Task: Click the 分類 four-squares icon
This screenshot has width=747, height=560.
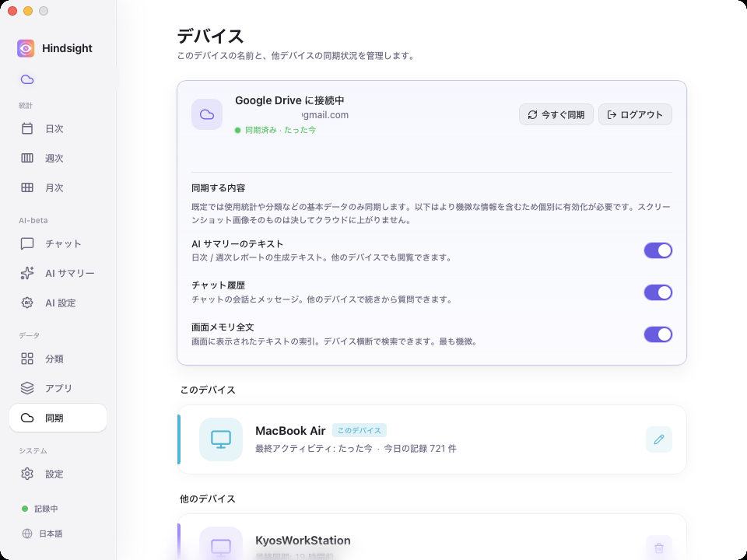Action: [27, 359]
